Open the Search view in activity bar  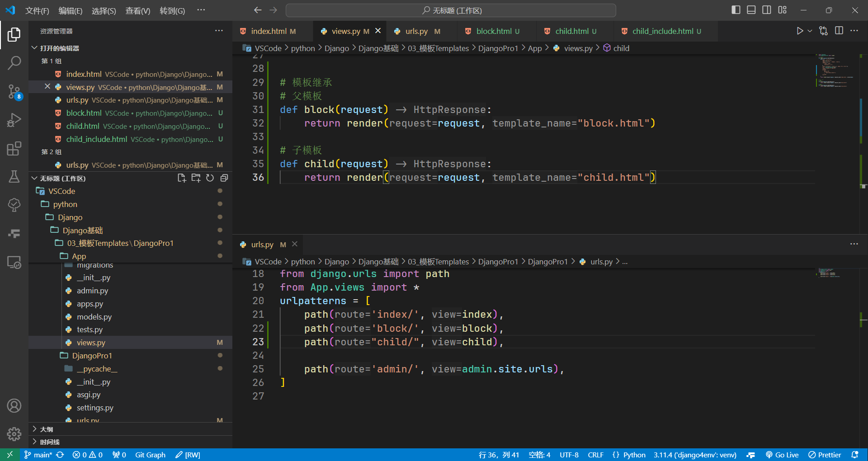point(14,63)
